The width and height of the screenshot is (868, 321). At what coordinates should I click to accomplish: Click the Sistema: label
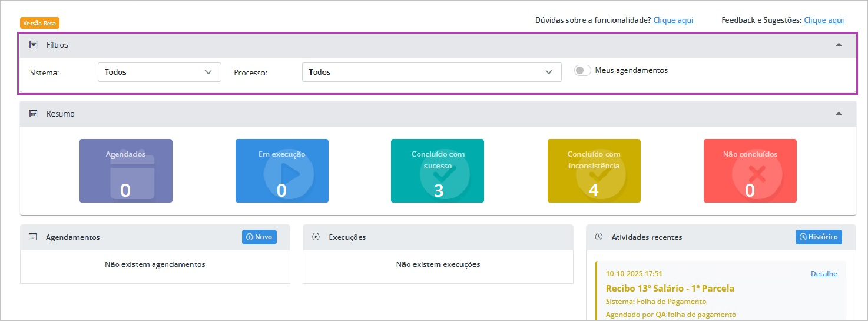(45, 72)
